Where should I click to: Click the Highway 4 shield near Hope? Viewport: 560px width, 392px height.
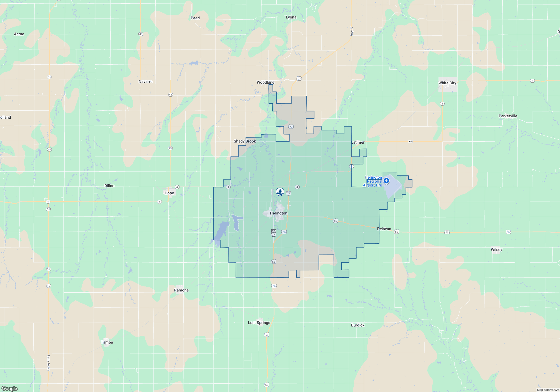pos(177,187)
